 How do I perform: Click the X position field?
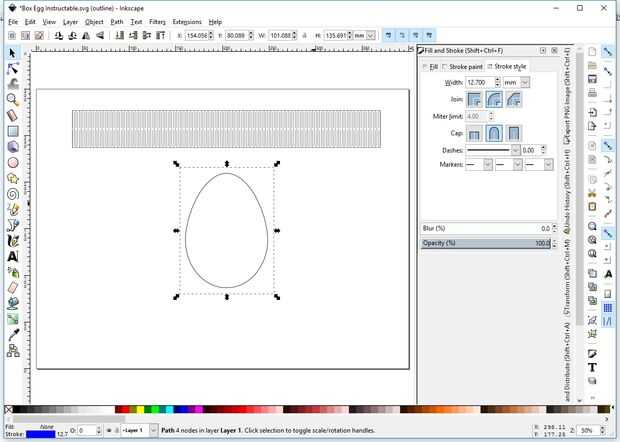pyautogui.click(x=197, y=36)
